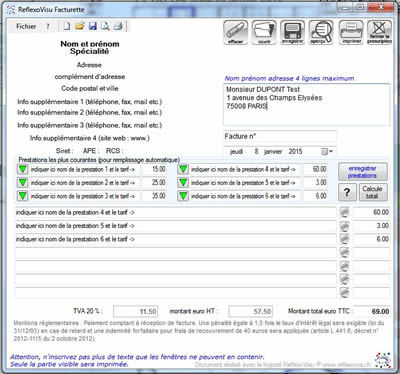Insert prestation 1 with green arrow
Image resolution: width=400 pixels, height=374 pixels.
[22, 169]
